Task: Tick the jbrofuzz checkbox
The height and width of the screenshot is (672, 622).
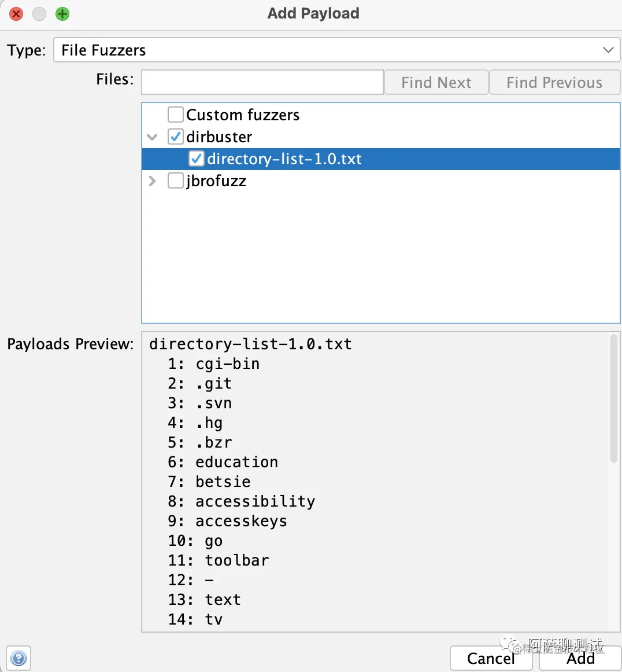Action: coord(176,180)
